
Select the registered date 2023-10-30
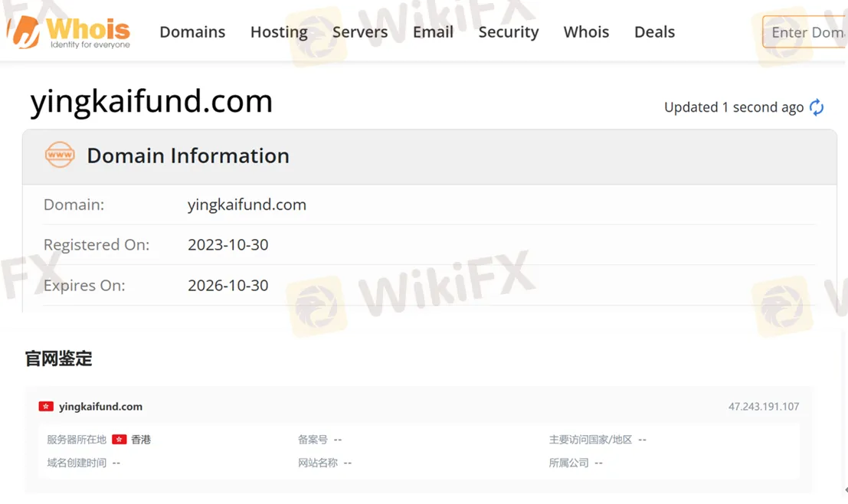pyautogui.click(x=228, y=244)
